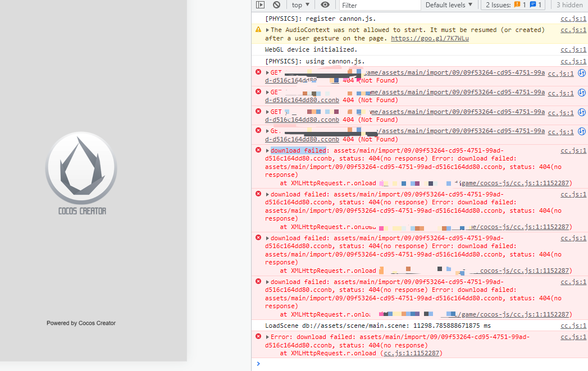Expand the first GET 404 error entry
588x371 pixels.
(266, 72)
